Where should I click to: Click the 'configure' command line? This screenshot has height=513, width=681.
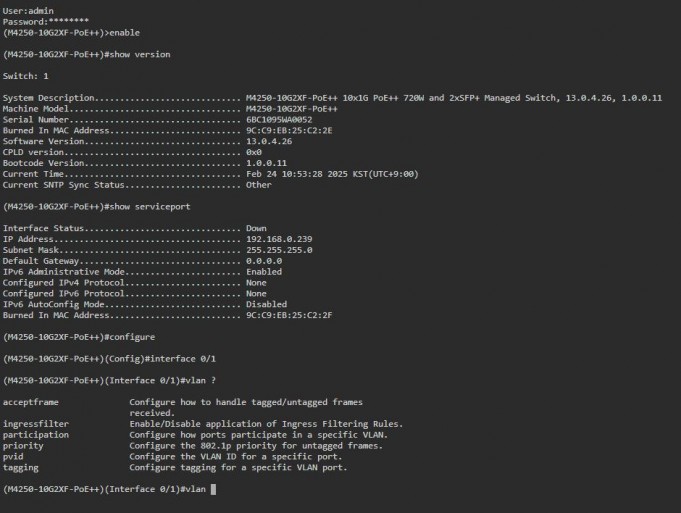79,337
